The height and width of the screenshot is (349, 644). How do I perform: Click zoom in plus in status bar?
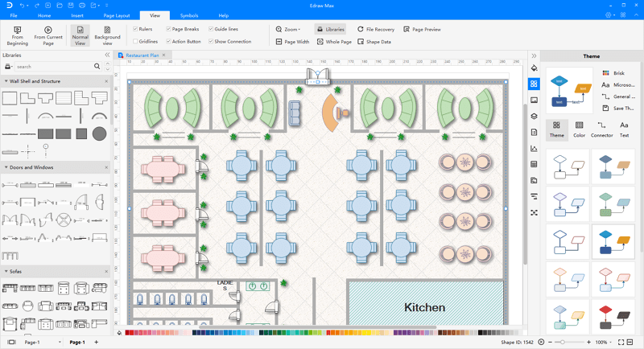point(588,342)
